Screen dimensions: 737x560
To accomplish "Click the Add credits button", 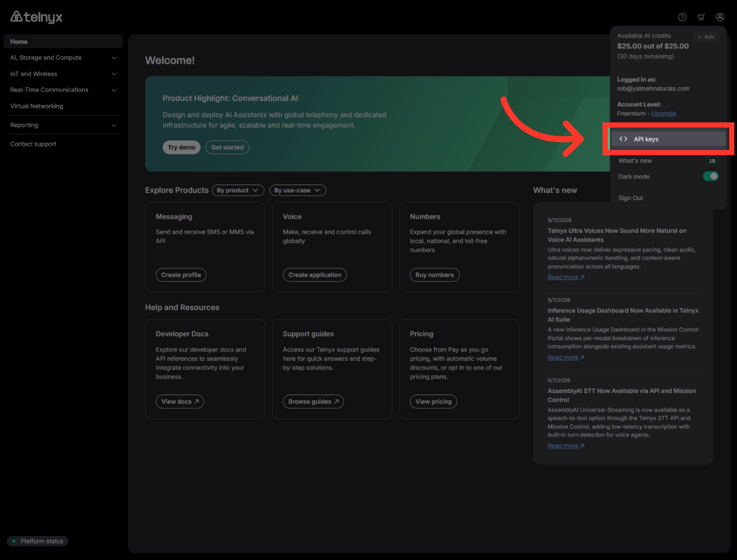I will pyautogui.click(x=706, y=37).
